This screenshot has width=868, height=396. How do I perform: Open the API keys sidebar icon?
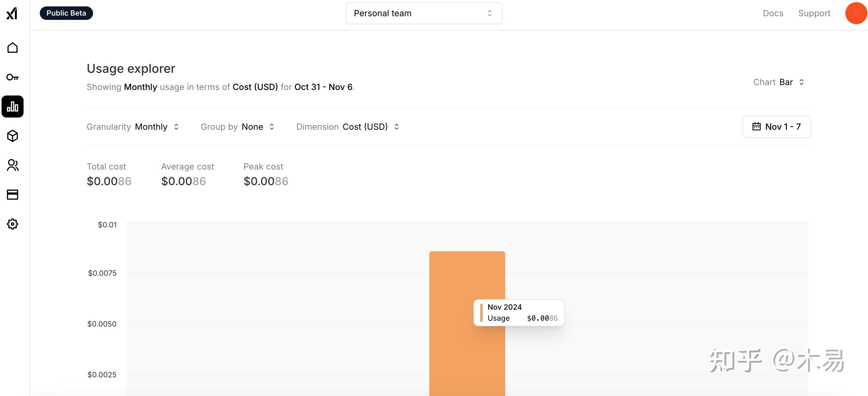click(x=13, y=77)
